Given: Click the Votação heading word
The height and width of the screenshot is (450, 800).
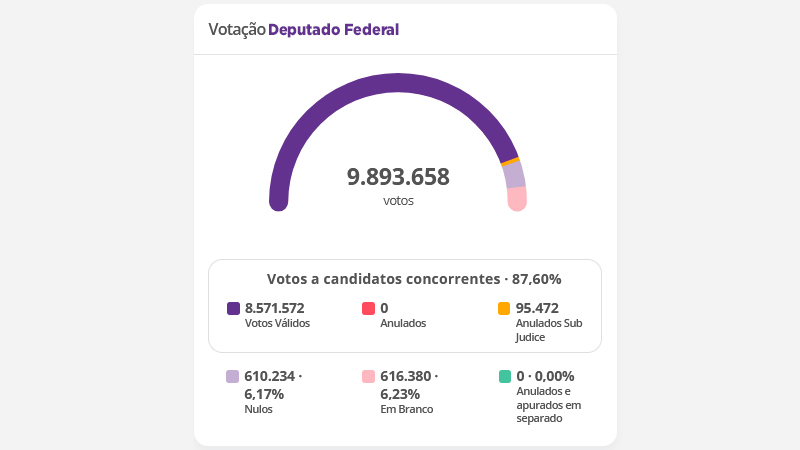Looking at the screenshot, I should pyautogui.click(x=237, y=30).
